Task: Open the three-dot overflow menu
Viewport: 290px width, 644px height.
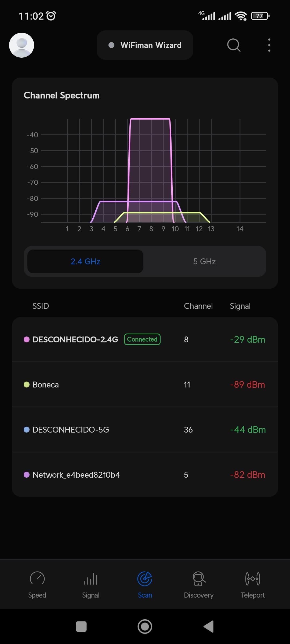Action: [269, 45]
